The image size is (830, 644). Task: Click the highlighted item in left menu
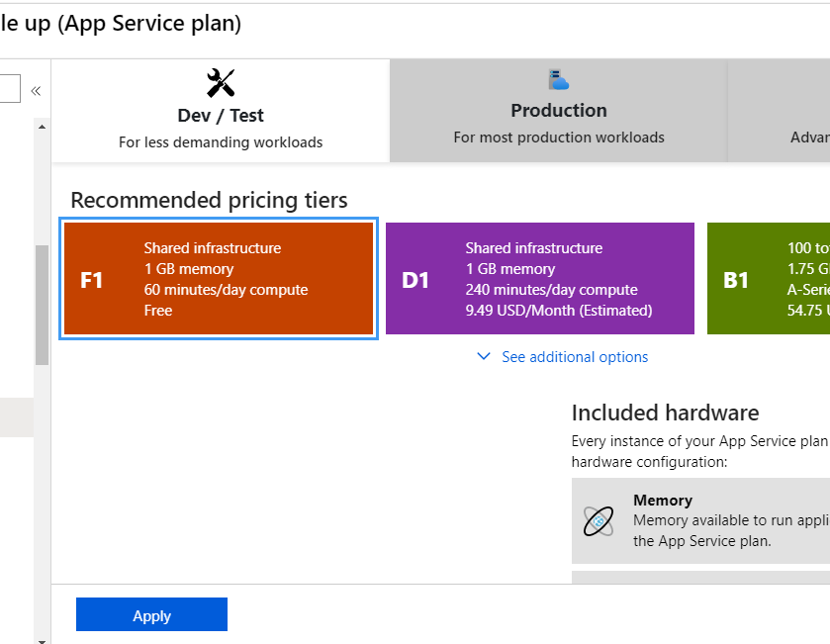point(17,417)
